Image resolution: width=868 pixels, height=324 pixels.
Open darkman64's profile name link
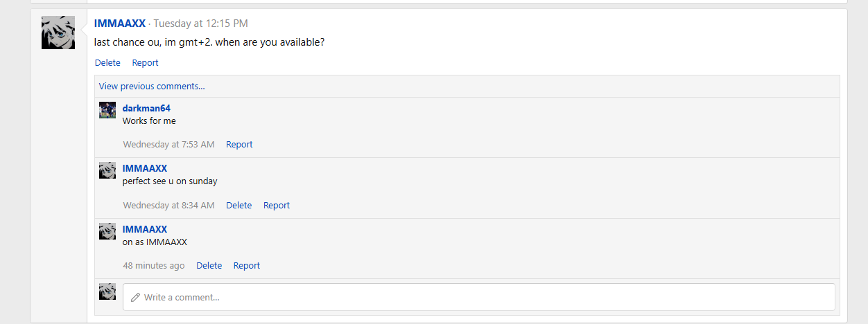pyautogui.click(x=146, y=108)
